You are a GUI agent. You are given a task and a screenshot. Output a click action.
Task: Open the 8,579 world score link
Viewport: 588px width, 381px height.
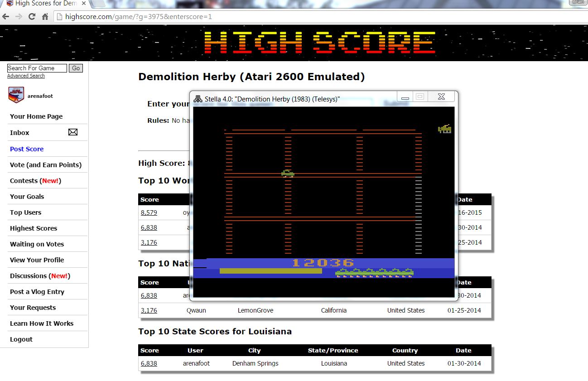[x=149, y=212]
